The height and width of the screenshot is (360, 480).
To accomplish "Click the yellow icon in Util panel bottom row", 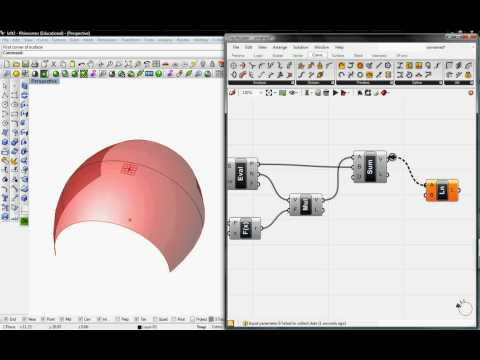I will point(468,75).
